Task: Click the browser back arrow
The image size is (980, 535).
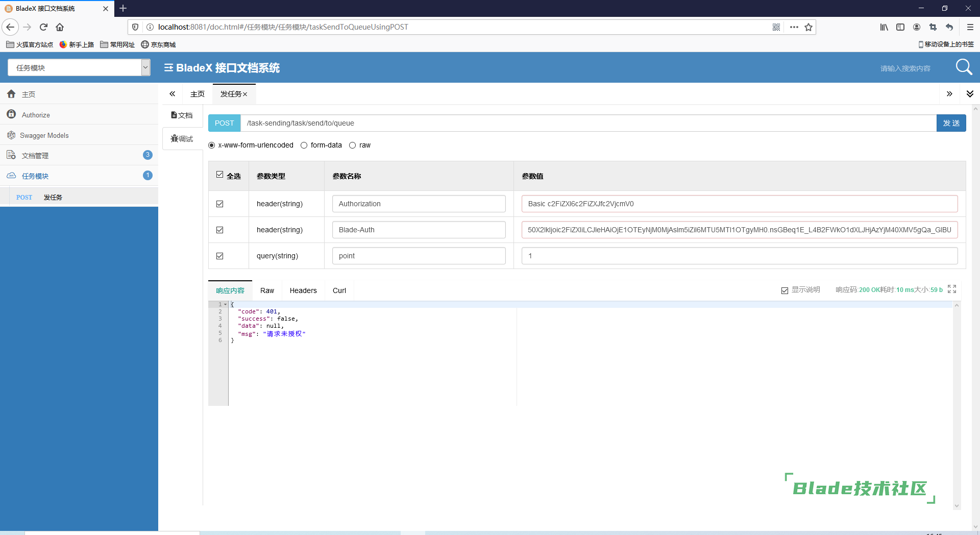Action: click(10, 27)
